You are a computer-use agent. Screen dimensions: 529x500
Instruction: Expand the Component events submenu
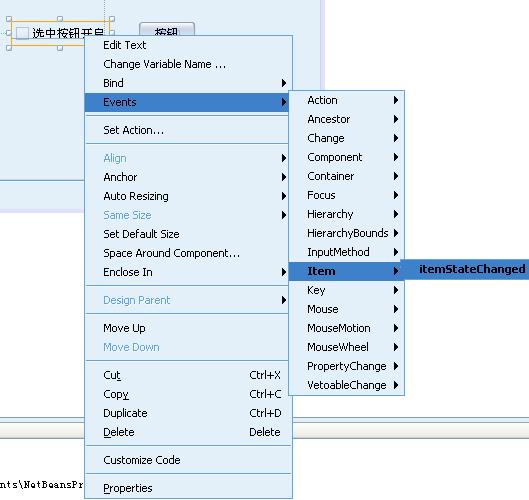[x=346, y=157]
